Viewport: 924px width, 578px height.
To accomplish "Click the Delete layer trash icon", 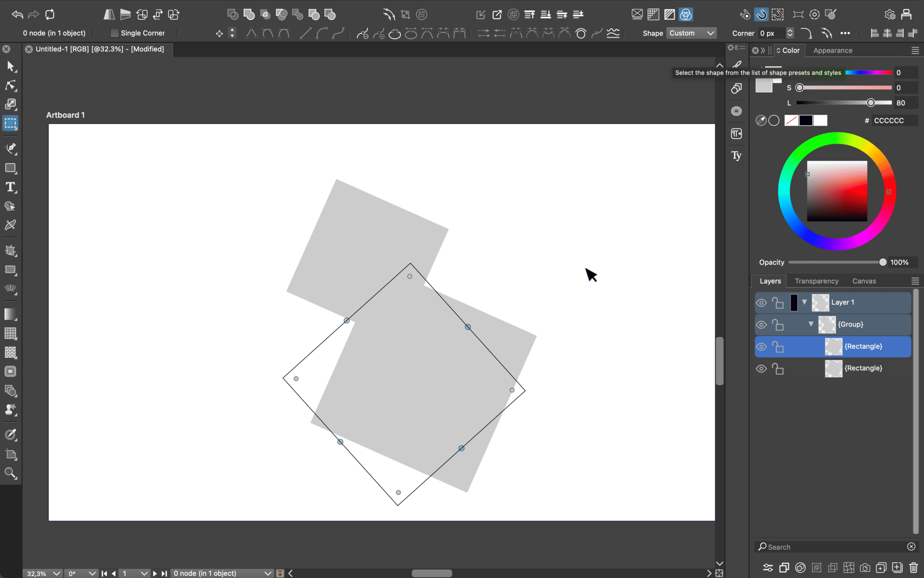I will (913, 567).
